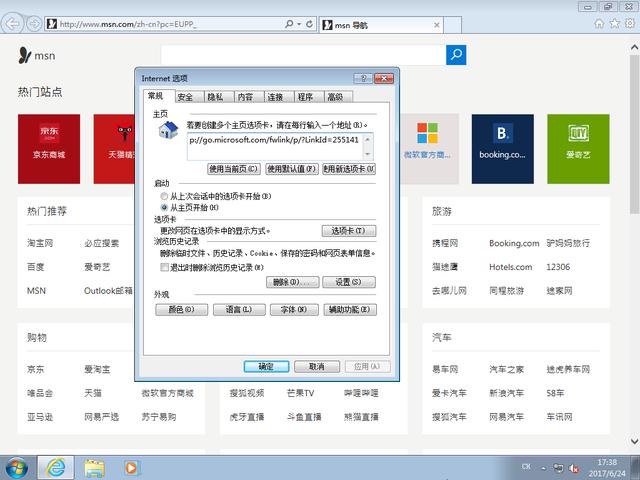
Task: Click 取消 to cancel the dialog
Action: click(317, 367)
